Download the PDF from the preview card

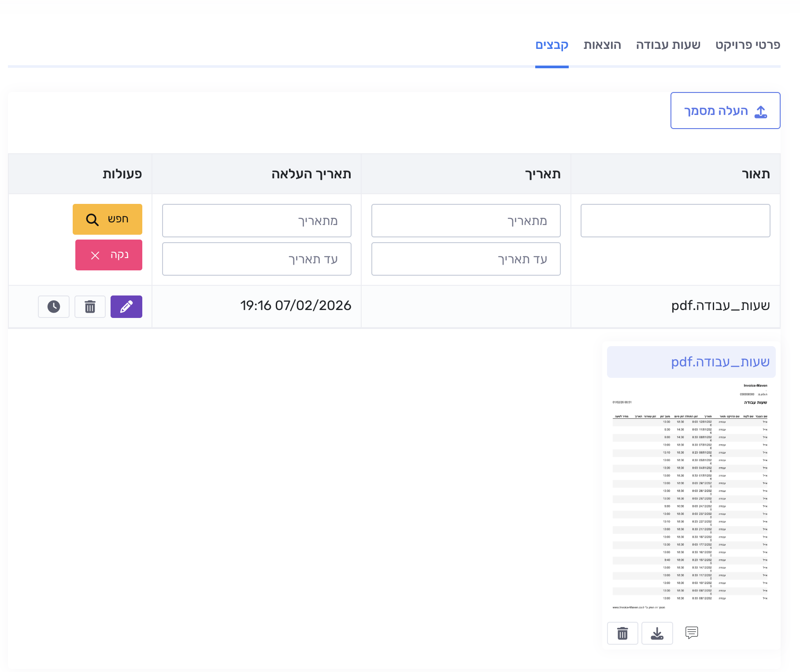657,633
